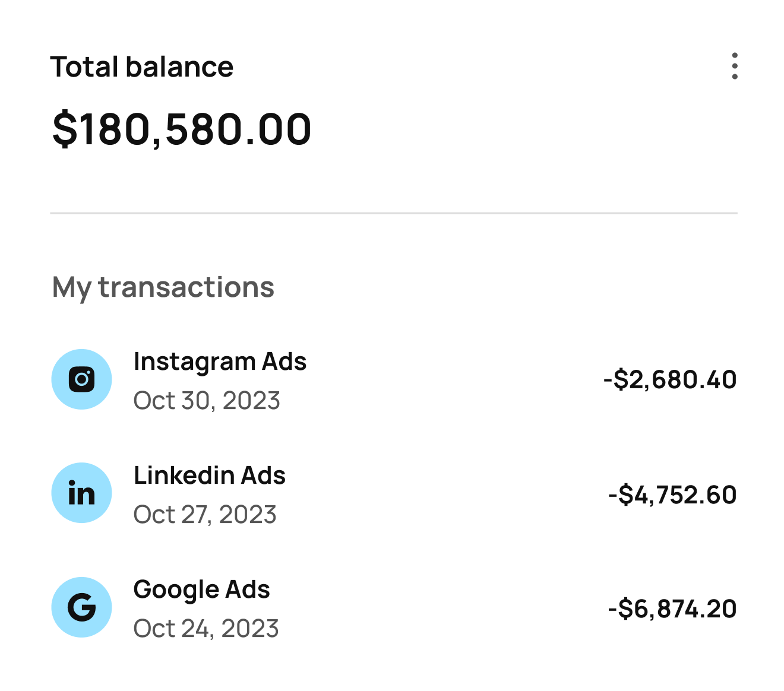784x691 pixels.
Task: Open the Google Ads transaction title
Action: click(202, 589)
